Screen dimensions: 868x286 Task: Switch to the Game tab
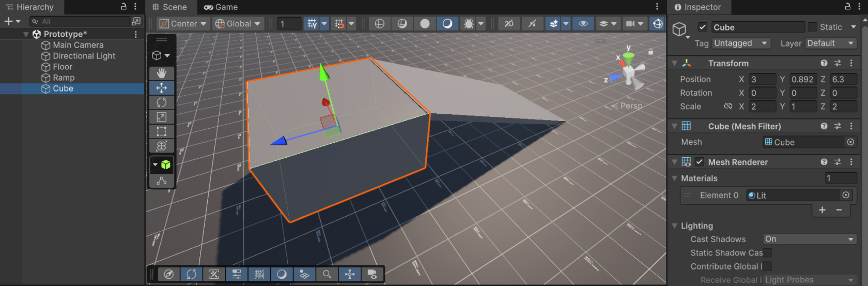pos(221,7)
